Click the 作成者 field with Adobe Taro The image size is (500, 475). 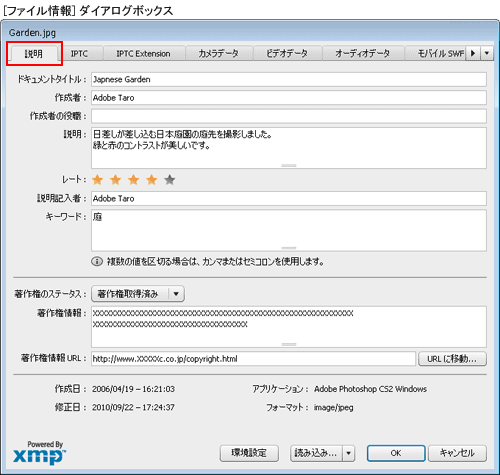[289, 98]
